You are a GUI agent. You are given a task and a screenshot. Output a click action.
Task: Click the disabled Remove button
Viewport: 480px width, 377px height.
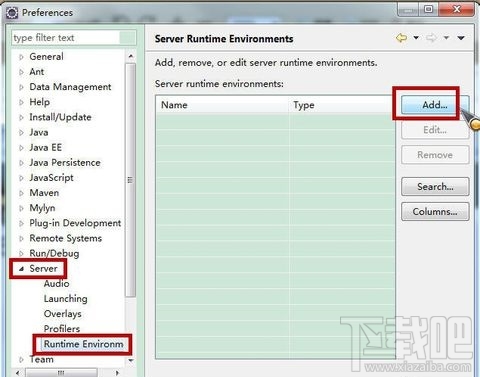coord(435,155)
